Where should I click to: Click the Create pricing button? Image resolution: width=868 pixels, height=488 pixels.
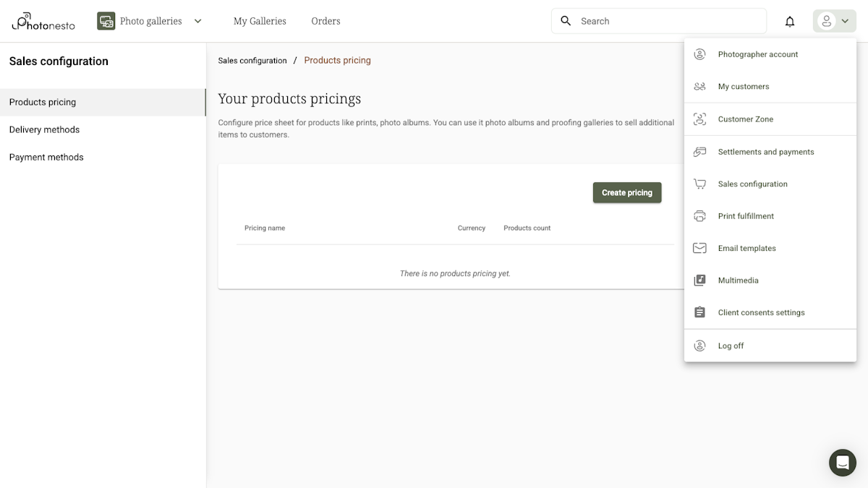pos(626,192)
